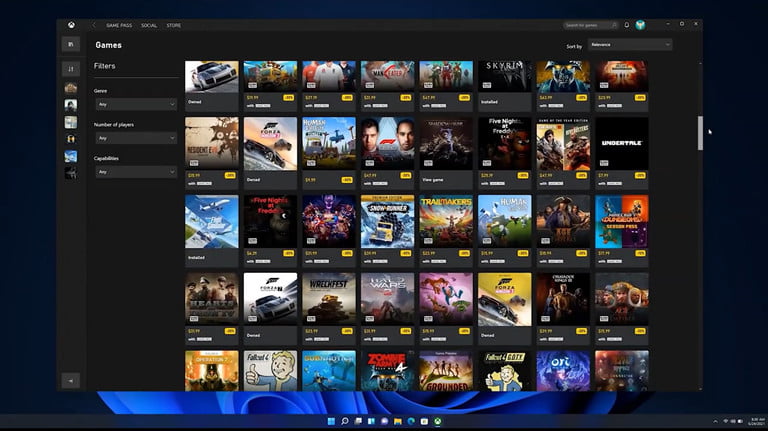768x431 pixels.
Task: Show hidden icons in the system tray
Action: click(x=715, y=421)
